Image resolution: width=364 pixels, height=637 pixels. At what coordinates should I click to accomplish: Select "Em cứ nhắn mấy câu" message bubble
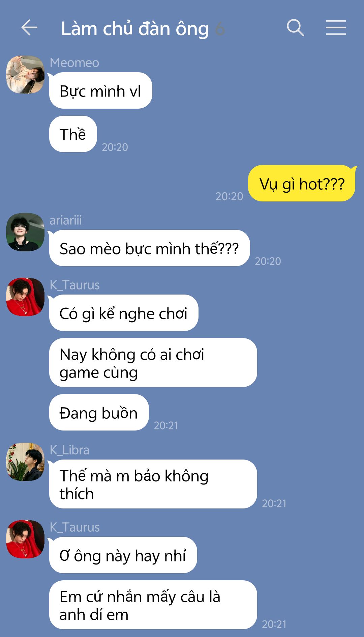153,605
